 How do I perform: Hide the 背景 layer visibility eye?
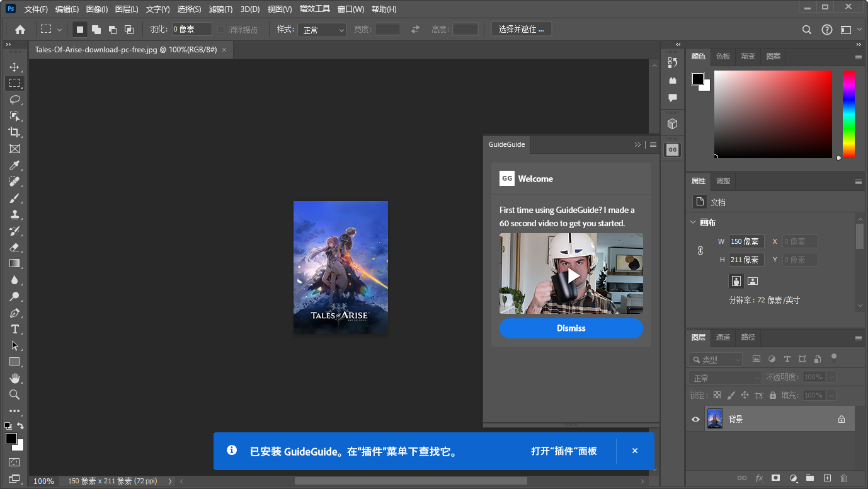[695, 418]
